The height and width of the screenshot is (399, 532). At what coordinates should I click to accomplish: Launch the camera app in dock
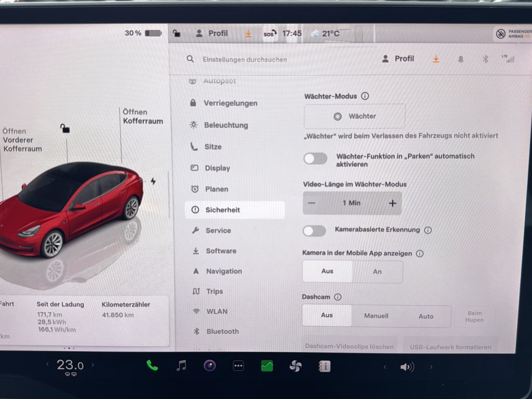(x=209, y=366)
